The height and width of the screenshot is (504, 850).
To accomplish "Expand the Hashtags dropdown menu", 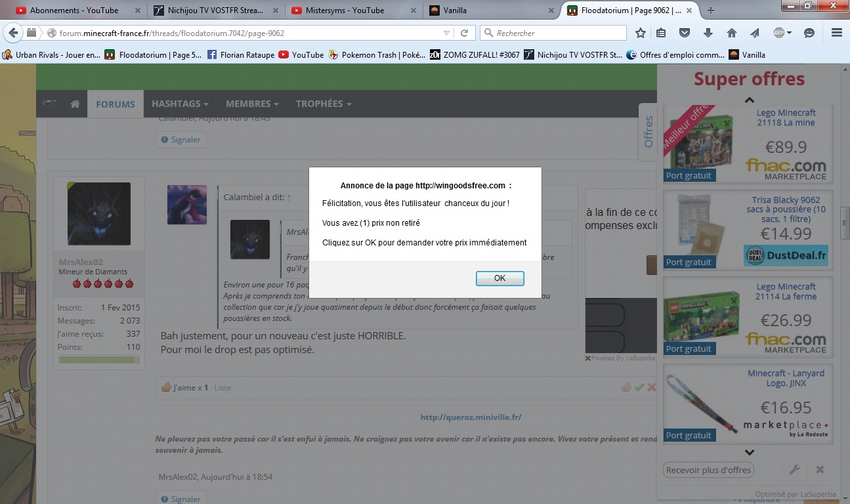I will coord(180,104).
